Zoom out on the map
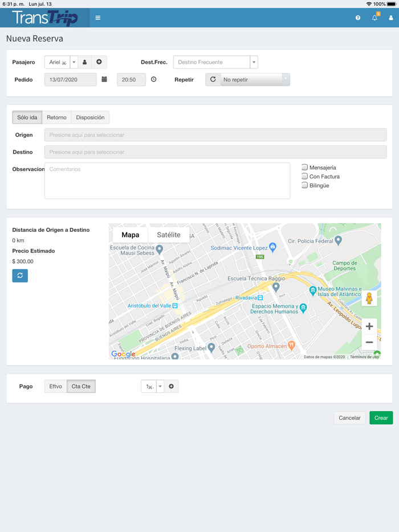The width and height of the screenshot is (399, 532). coord(369,342)
